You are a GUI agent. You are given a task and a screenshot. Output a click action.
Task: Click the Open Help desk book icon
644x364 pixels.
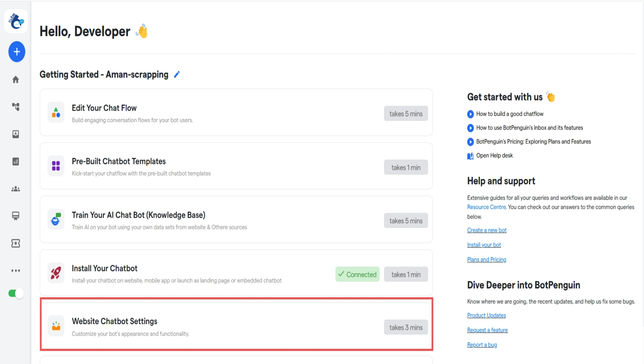(x=470, y=156)
